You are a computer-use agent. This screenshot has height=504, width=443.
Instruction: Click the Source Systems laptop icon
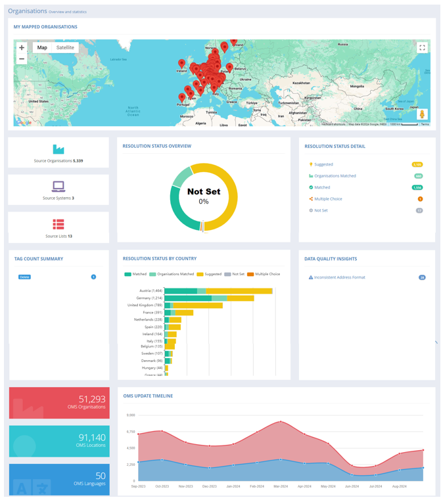58,187
